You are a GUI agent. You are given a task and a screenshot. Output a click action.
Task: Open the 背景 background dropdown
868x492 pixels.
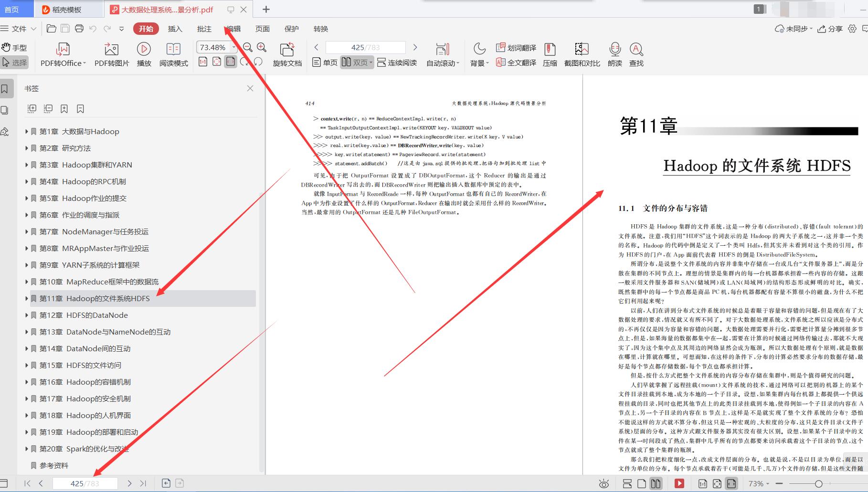pos(479,55)
